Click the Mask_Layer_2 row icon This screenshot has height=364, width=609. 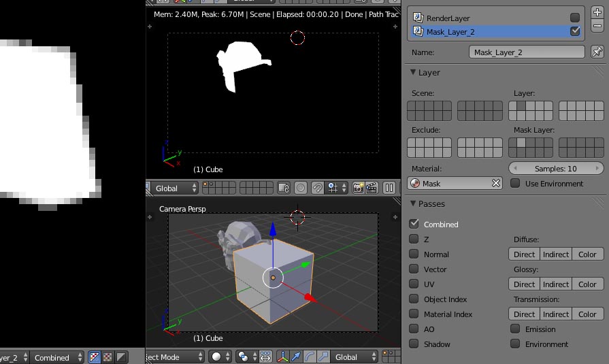(418, 31)
